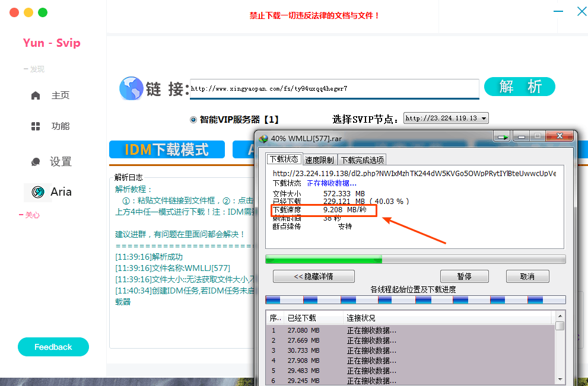Screen dimensions: 588x386
Task: Select the 智能VIP服务器 radio button
Action: 193,120
